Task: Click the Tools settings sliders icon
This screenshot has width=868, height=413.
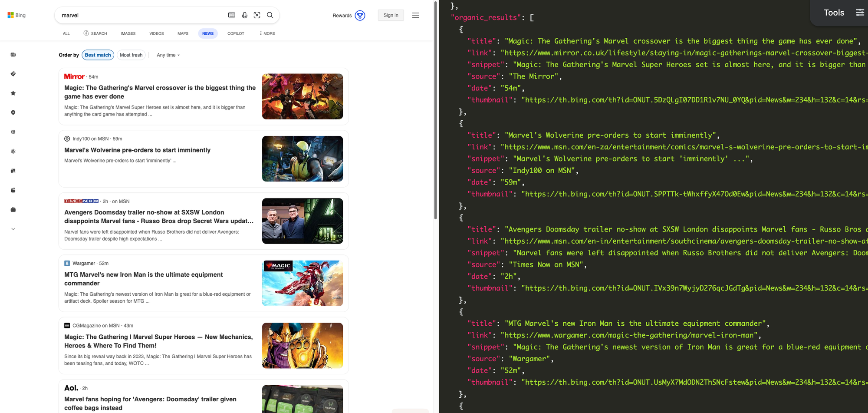Action: (x=860, y=13)
